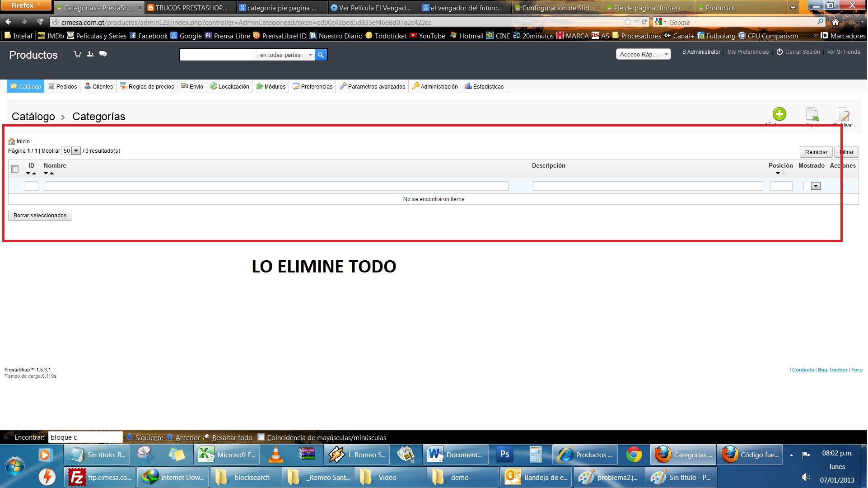
Task: Click Resaltar todo in the find bar
Action: coord(232,437)
